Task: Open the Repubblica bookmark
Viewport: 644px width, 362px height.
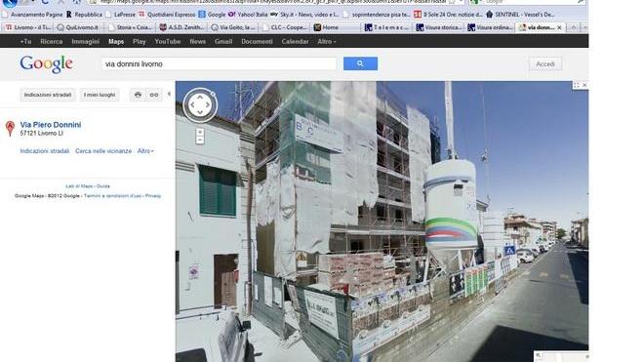Action: click(x=84, y=15)
